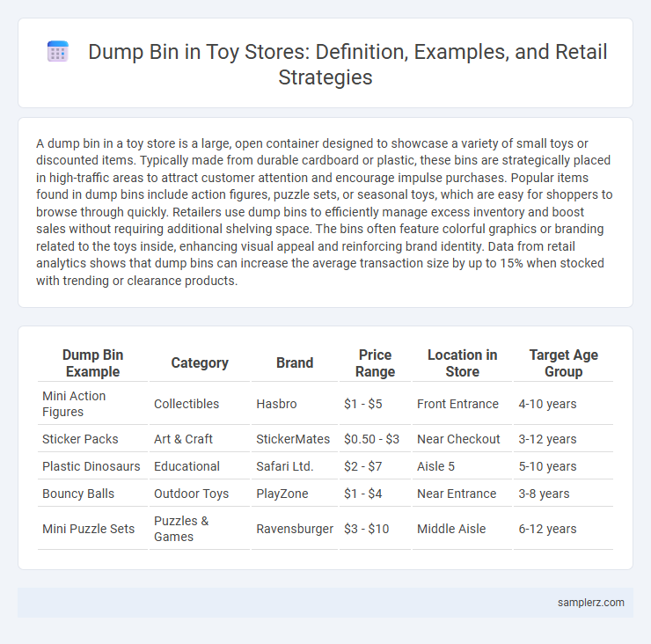Select the '$0.50 - $3' price cell
Image resolution: width=651 pixels, height=644 pixels.
click(375, 439)
